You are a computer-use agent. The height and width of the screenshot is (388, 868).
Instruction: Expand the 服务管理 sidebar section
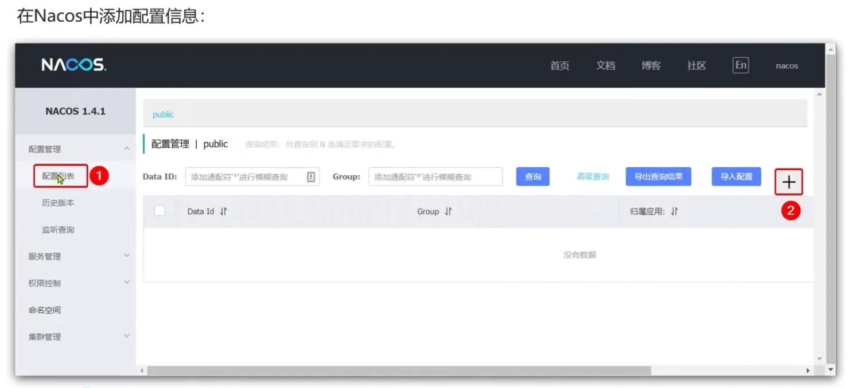coord(127,256)
